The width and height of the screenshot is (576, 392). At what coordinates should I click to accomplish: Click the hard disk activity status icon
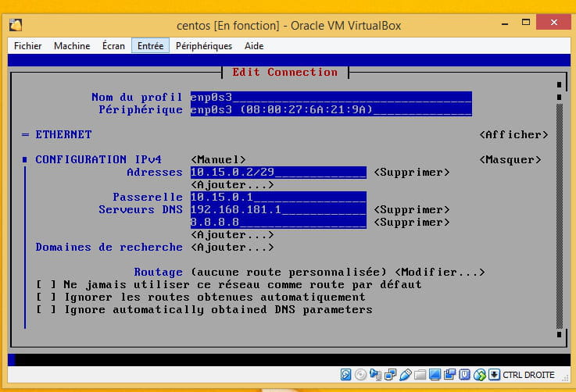click(345, 376)
